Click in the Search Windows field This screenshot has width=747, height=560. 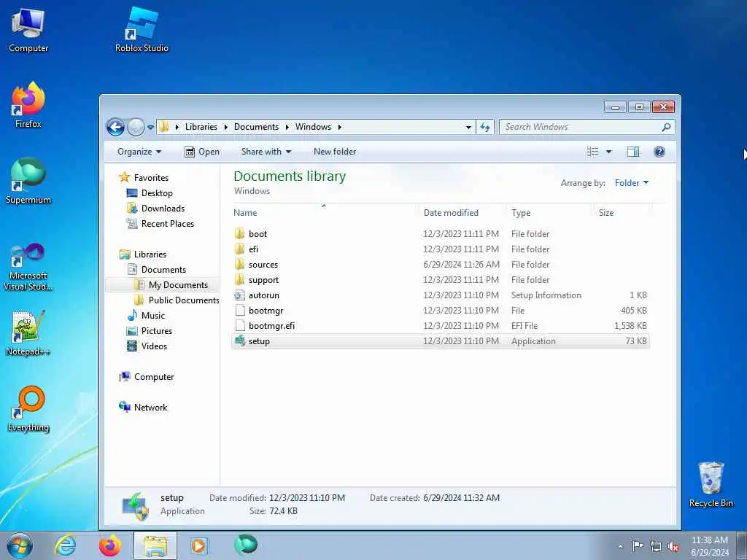[x=581, y=127]
